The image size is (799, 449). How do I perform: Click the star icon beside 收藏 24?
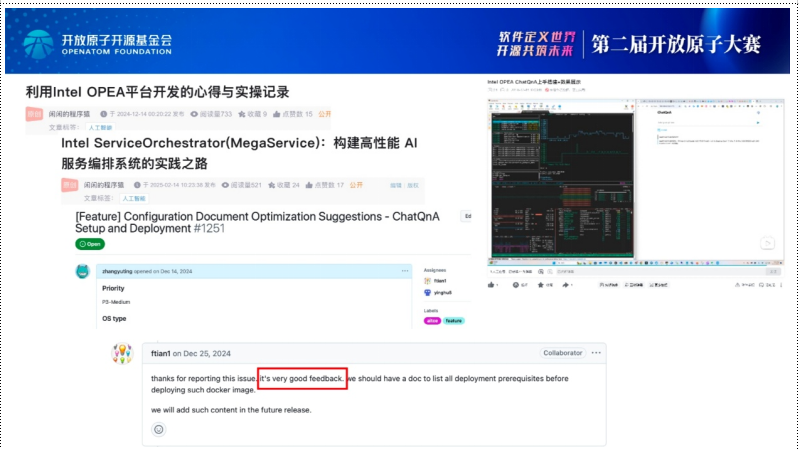click(272, 185)
